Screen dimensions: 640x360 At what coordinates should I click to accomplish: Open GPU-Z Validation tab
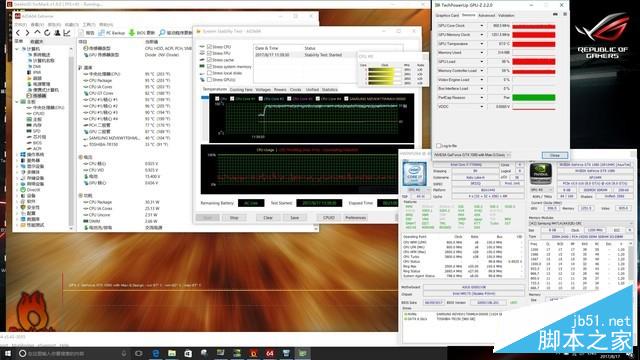(x=506, y=16)
